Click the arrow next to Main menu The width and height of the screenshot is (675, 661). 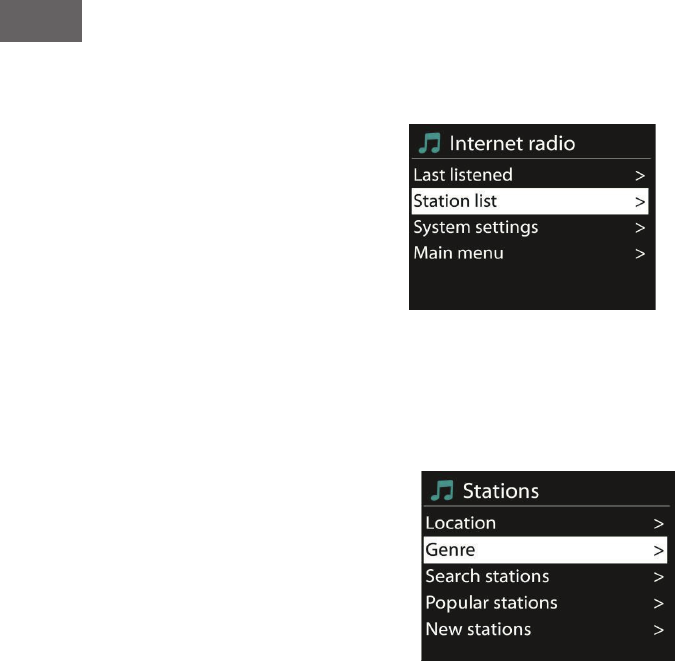click(x=640, y=253)
